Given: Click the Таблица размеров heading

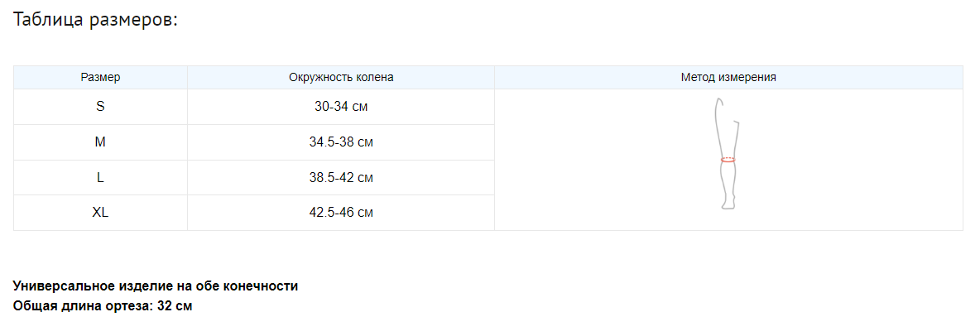Looking at the screenshot, I should [96, 20].
